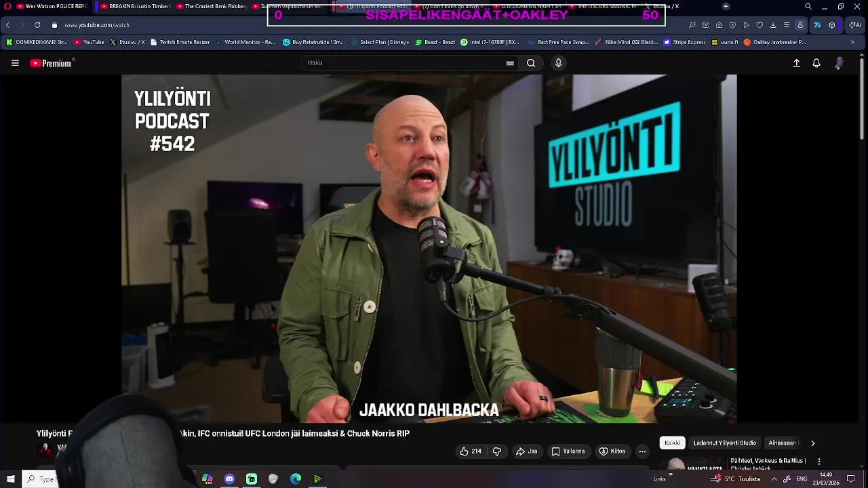Open the Windows Start menu
The image size is (868, 488).
10,479
